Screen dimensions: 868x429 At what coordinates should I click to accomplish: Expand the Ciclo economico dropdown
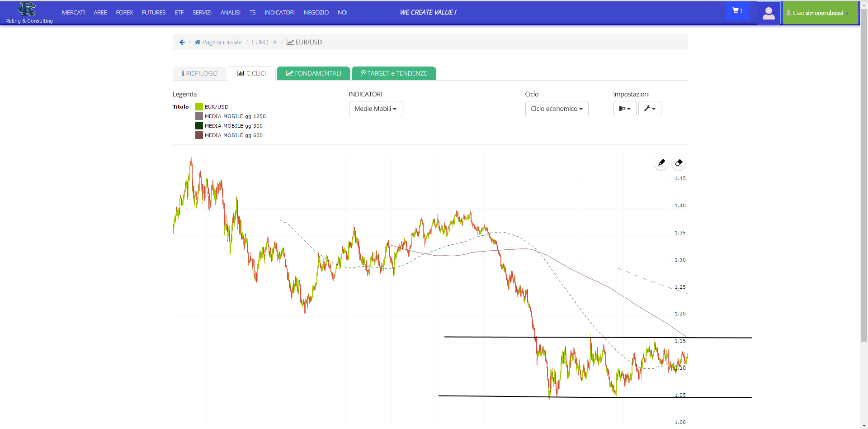point(557,109)
